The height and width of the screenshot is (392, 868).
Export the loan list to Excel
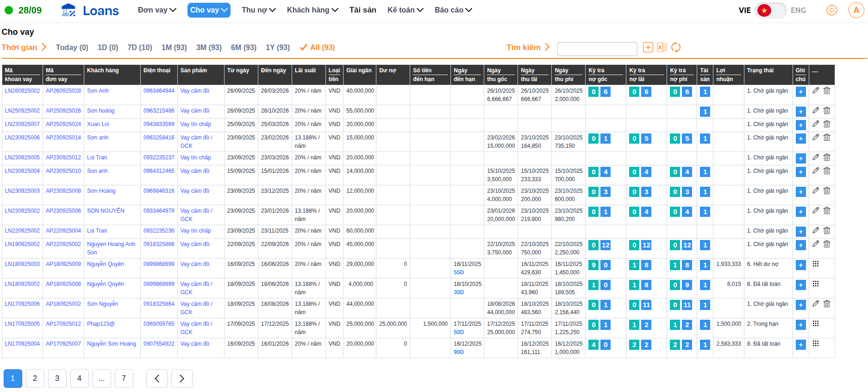(x=662, y=47)
